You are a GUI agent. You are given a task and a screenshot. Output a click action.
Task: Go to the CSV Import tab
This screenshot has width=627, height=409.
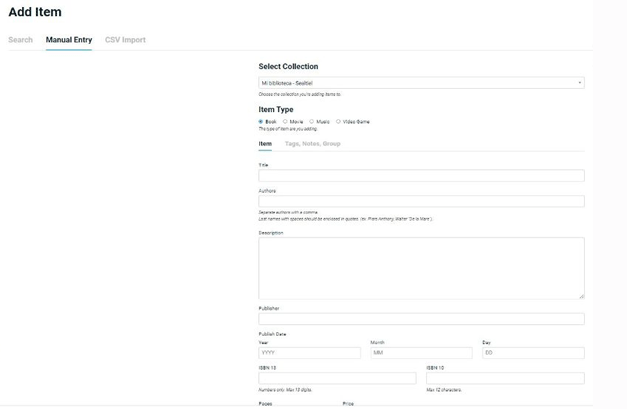(125, 40)
